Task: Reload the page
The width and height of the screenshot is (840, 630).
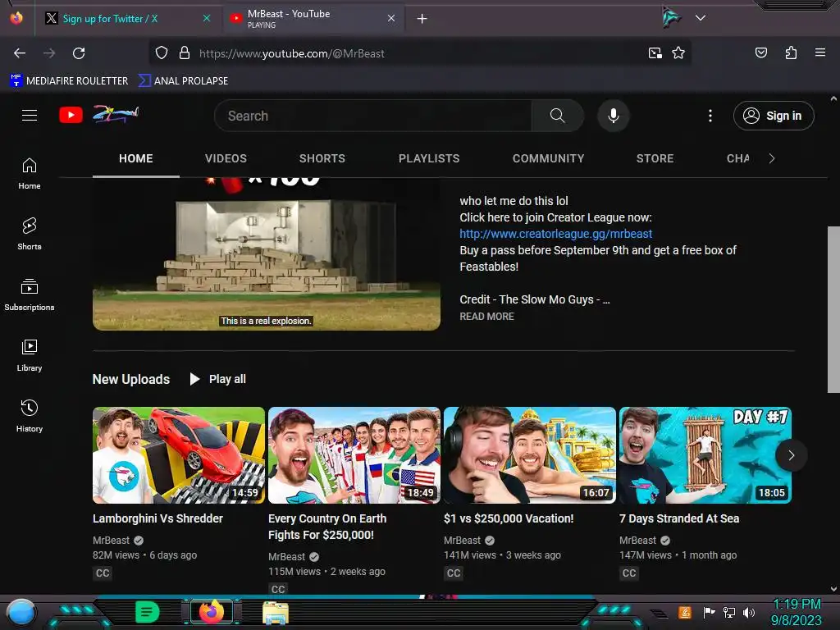Action: pos(79,53)
